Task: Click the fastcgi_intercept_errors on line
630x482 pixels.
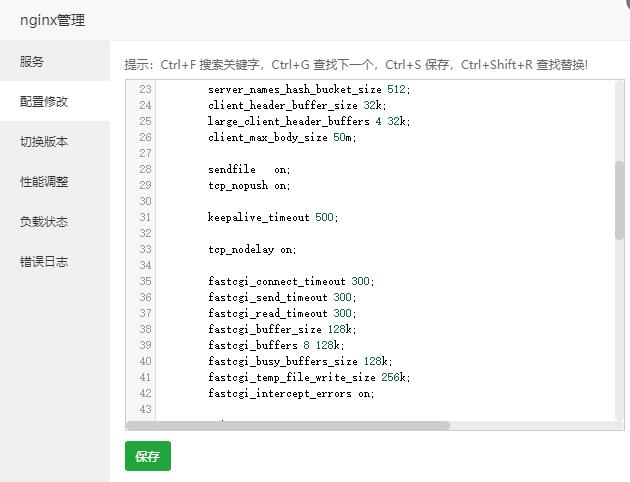Action: 291,394
